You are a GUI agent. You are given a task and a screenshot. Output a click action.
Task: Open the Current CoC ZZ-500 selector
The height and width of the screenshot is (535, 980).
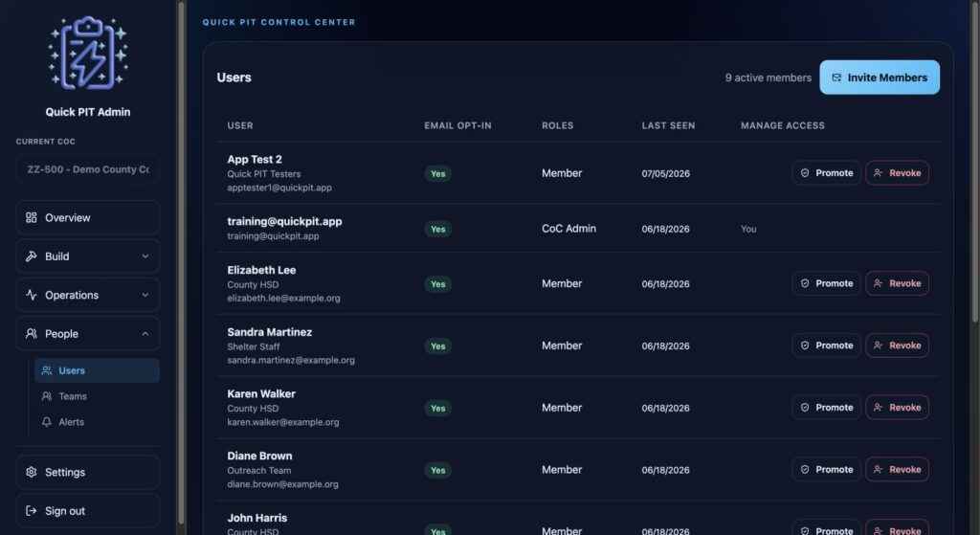coord(87,169)
